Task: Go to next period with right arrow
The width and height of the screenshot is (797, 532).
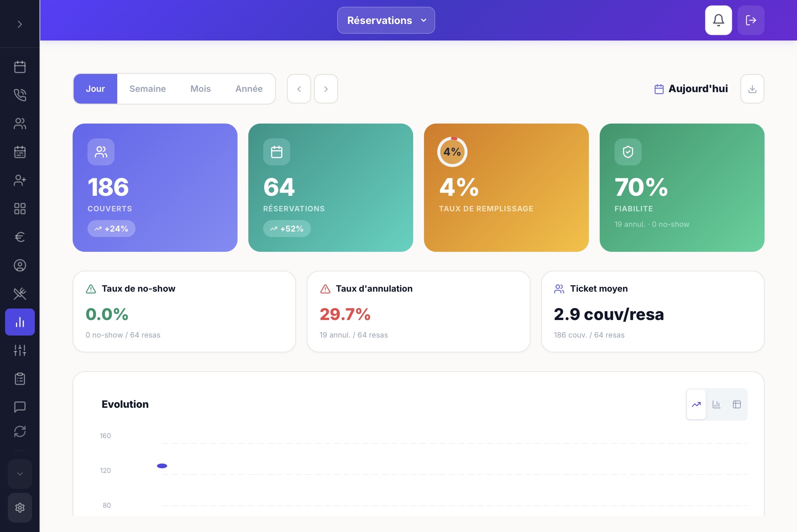Action: pyautogui.click(x=326, y=89)
